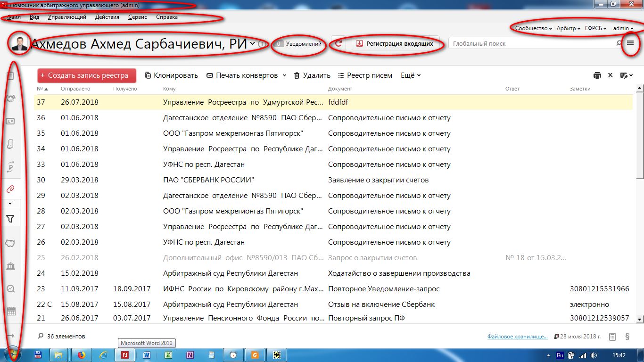
Task: Click the red paperclip sidebar icon
Action: [10, 189]
